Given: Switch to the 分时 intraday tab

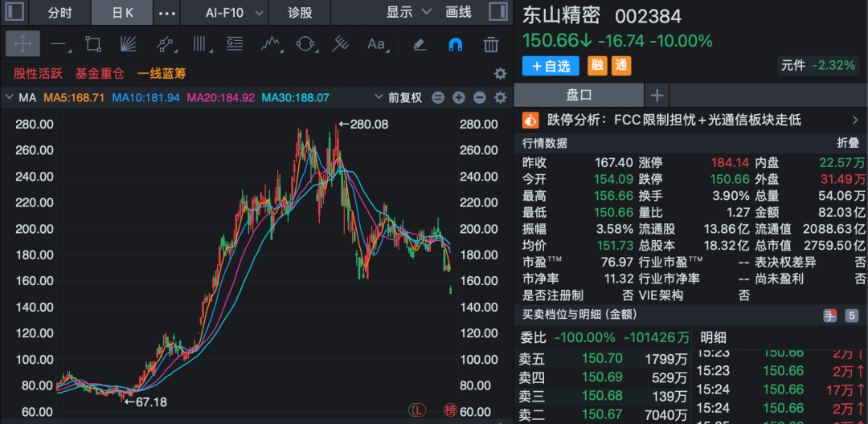Looking at the screenshot, I should (59, 13).
